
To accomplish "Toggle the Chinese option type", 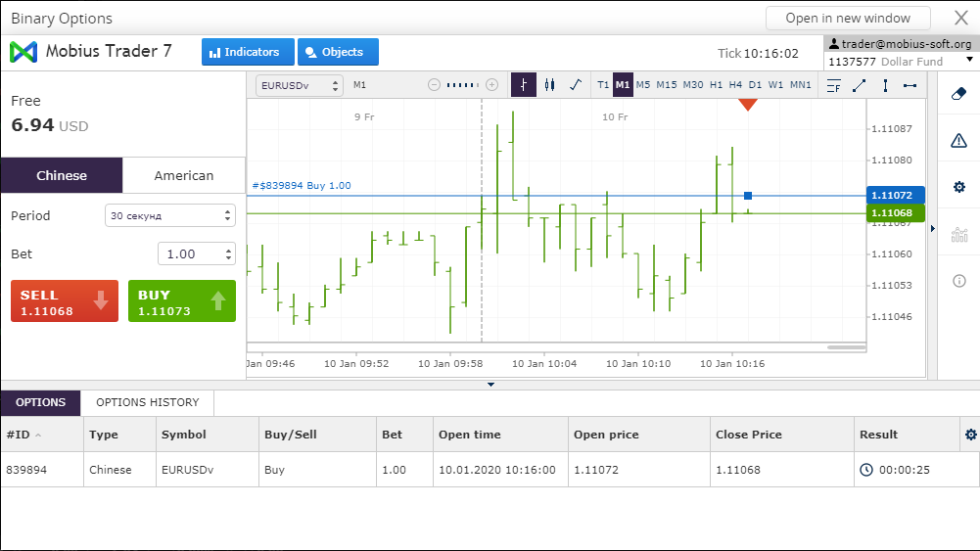I will pos(62,175).
